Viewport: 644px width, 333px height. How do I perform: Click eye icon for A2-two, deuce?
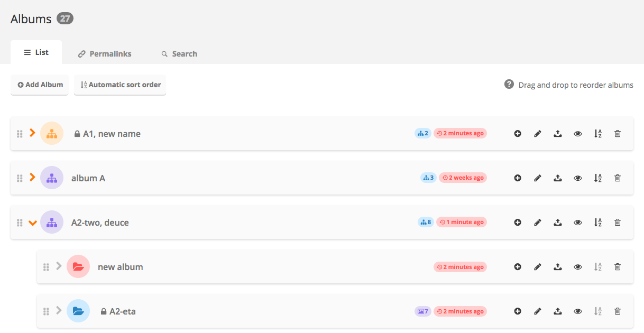click(x=578, y=223)
